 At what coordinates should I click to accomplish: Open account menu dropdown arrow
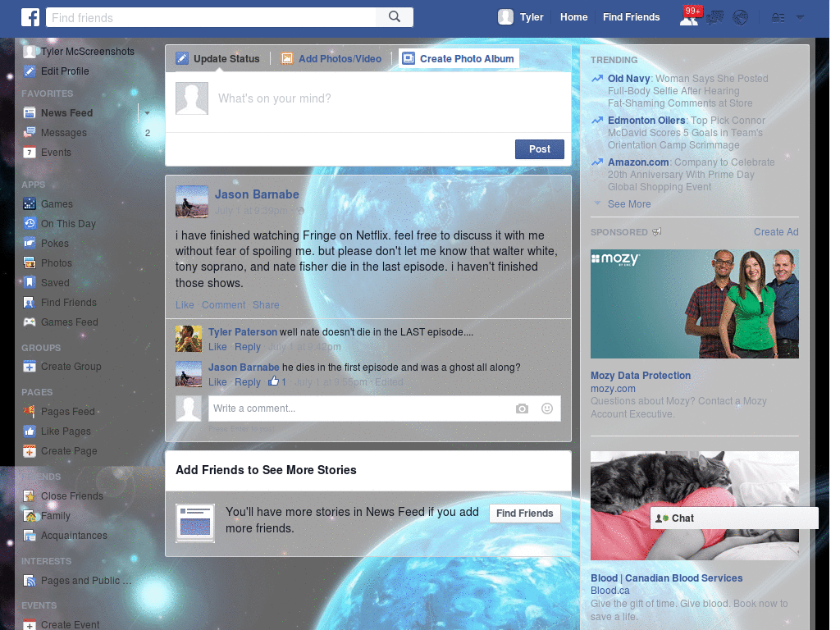point(800,18)
